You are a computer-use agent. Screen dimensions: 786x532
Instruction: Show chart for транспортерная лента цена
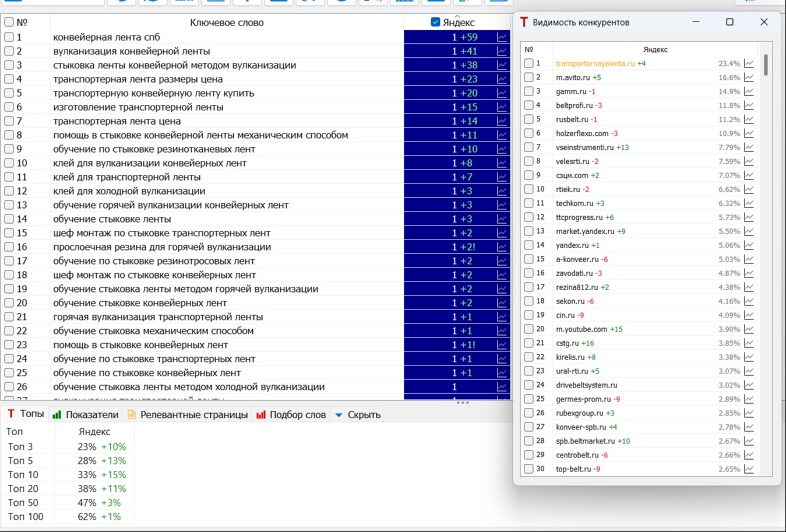[x=502, y=121]
